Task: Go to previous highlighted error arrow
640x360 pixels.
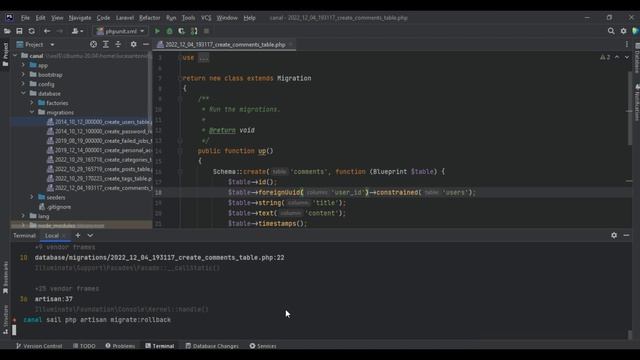Action: point(617,58)
